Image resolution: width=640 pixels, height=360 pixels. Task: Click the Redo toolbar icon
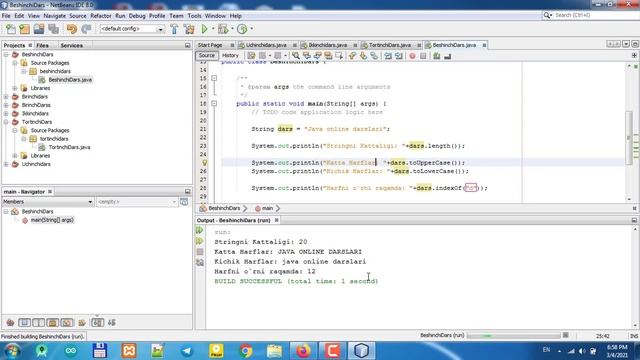pyautogui.click(x=86, y=29)
